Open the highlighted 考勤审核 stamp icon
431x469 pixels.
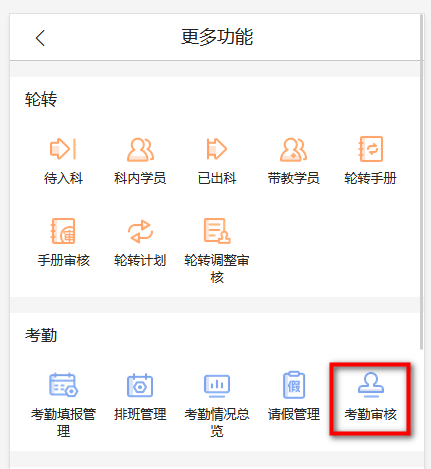click(x=371, y=385)
